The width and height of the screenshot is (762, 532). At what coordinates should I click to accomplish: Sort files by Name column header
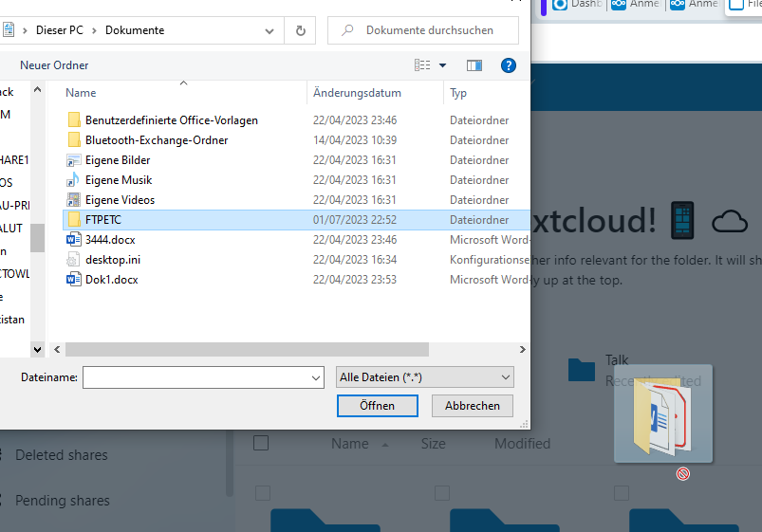[81, 93]
